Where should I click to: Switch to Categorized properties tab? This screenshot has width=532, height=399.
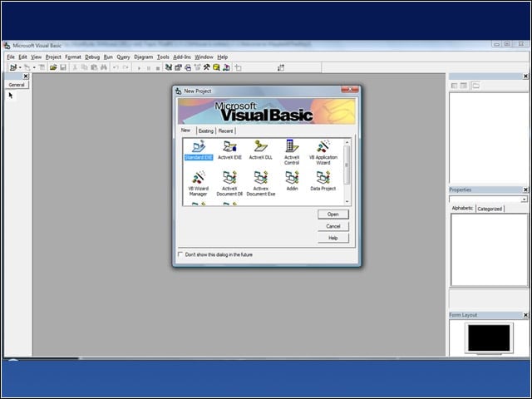490,209
